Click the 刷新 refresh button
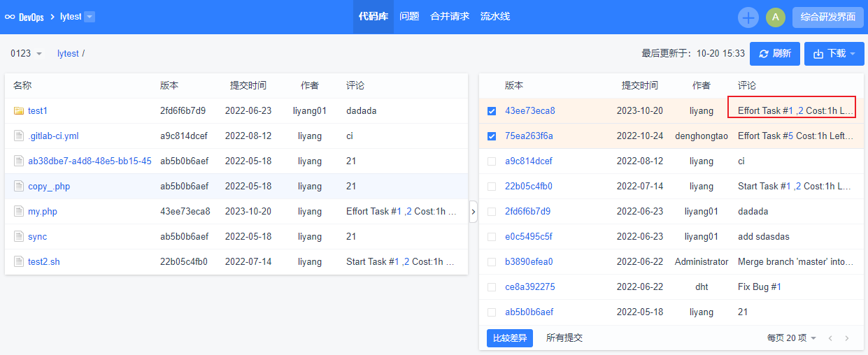Screen dimensions: 868x355 pyautogui.click(x=774, y=54)
